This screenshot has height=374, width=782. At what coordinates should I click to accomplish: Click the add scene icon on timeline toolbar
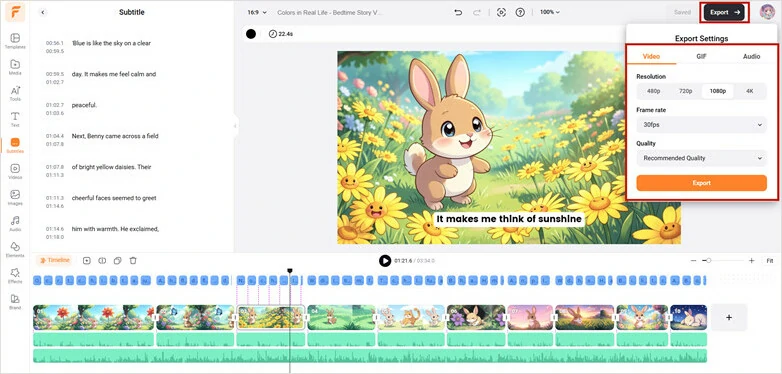pyautogui.click(x=87, y=260)
